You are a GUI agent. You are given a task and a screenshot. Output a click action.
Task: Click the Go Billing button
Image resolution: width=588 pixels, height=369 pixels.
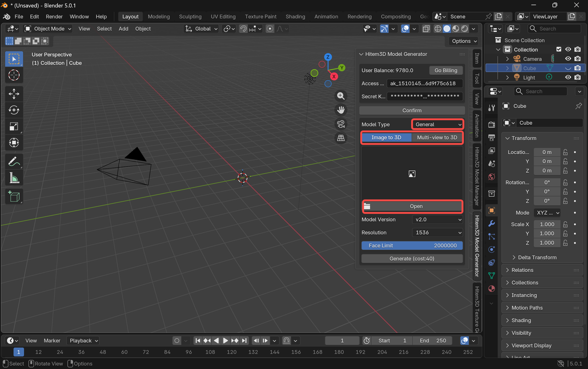coord(445,70)
